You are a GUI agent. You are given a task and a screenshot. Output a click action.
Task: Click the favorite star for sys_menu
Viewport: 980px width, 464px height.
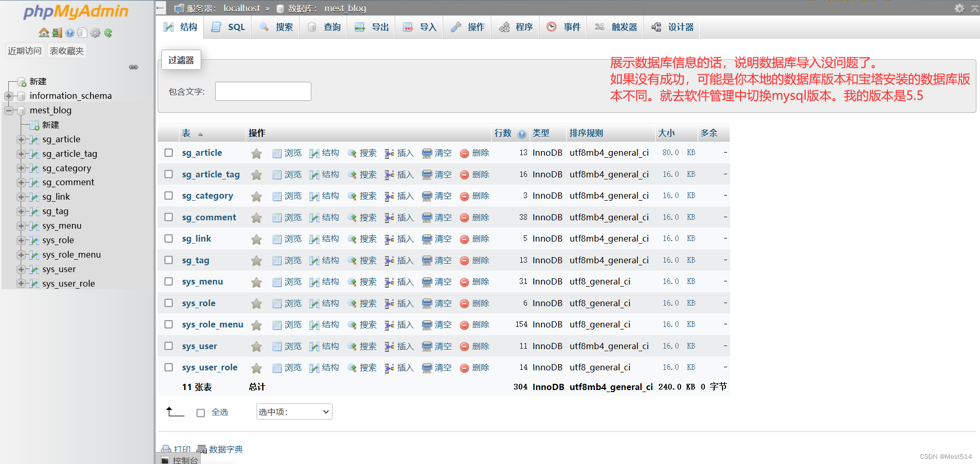[256, 282]
